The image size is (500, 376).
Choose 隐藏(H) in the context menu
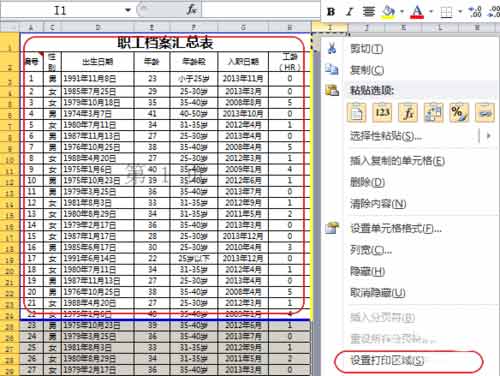click(367, 271)
